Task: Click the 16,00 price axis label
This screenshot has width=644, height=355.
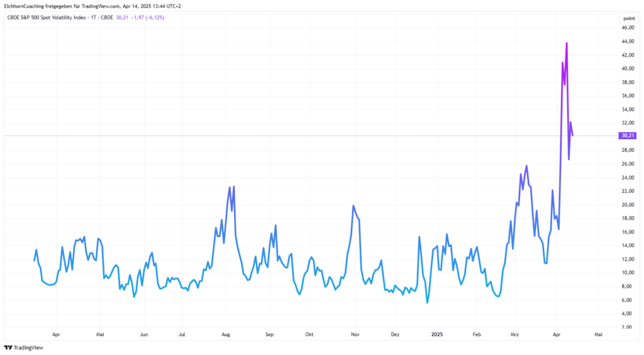Action: tap(628, 232)
